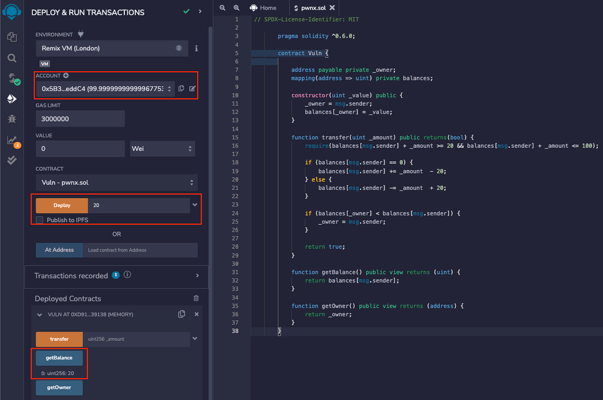603x400 pixels.
Task: Open the Solidity static analysis chart icon
Action: [12, 140]
